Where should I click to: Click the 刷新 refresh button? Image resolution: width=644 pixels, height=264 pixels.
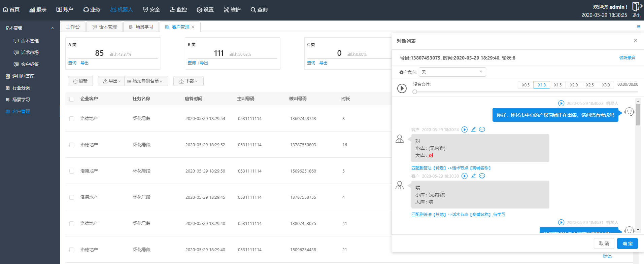(80, 81)
